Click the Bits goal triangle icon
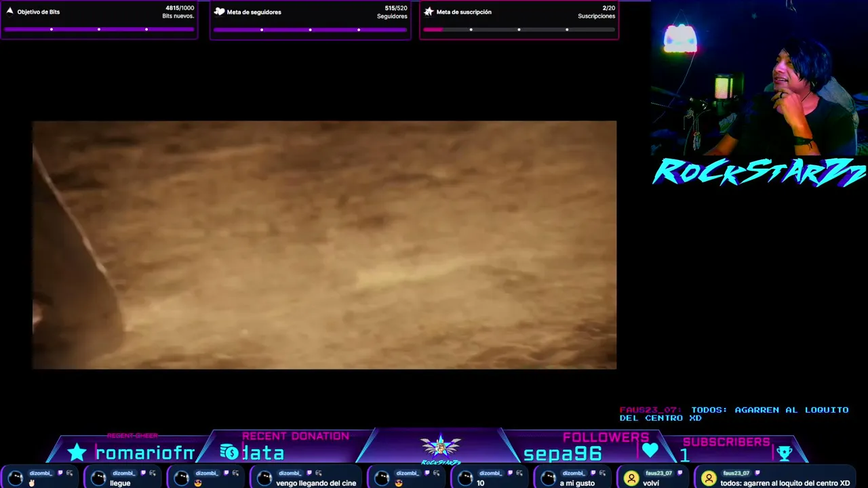This screenshot has width=868, height=488. tap(9, 11)
